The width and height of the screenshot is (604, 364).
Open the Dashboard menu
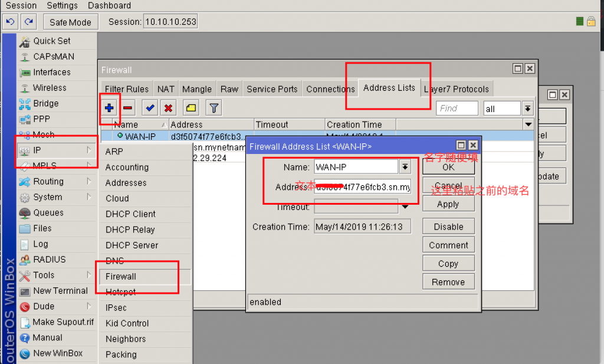pyautogui.click(x=109, y=5)
